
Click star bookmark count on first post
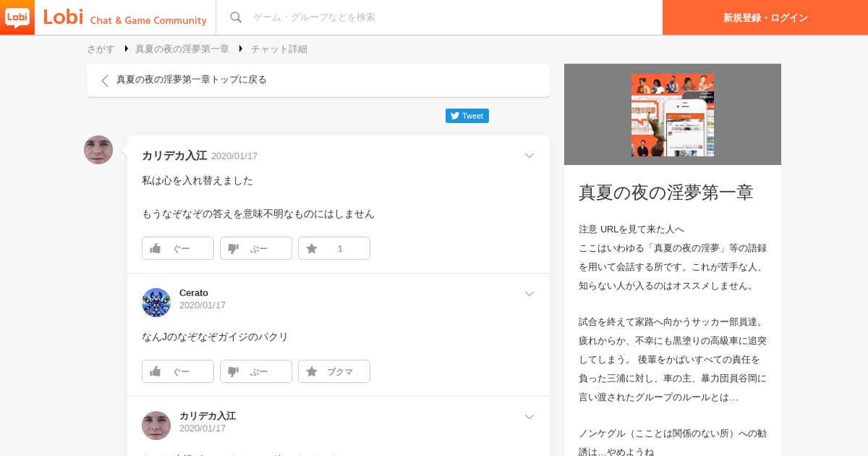coord(334,248)
